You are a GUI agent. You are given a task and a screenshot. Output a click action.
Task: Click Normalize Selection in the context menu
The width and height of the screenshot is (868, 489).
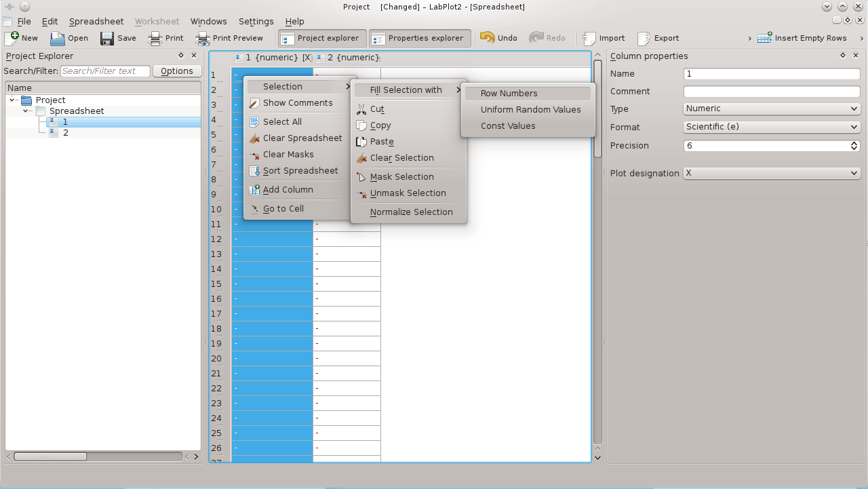(411, 212)
